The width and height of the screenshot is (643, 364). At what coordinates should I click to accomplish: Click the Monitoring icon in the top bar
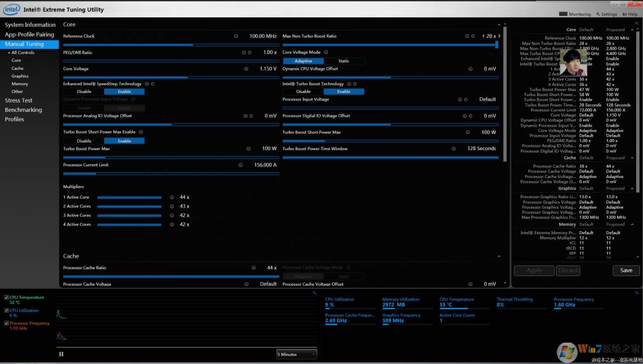tap(563, 14)
